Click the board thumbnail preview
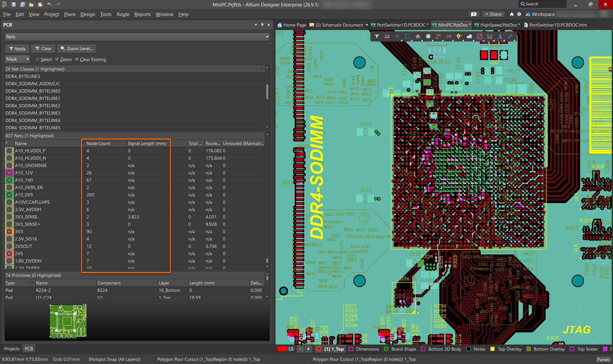The width and height of the screenshot is (613, 364). click(68, 321)
